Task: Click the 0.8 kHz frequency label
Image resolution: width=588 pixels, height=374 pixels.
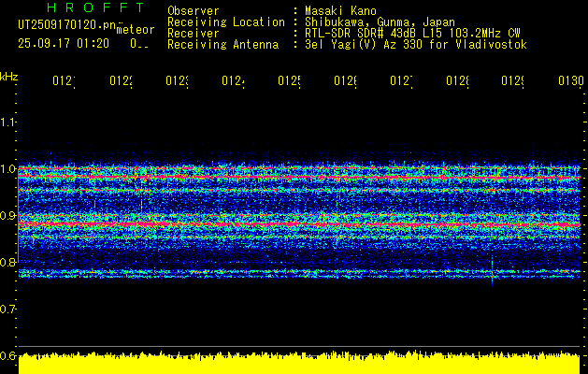Action: click(x=7, y=262)
